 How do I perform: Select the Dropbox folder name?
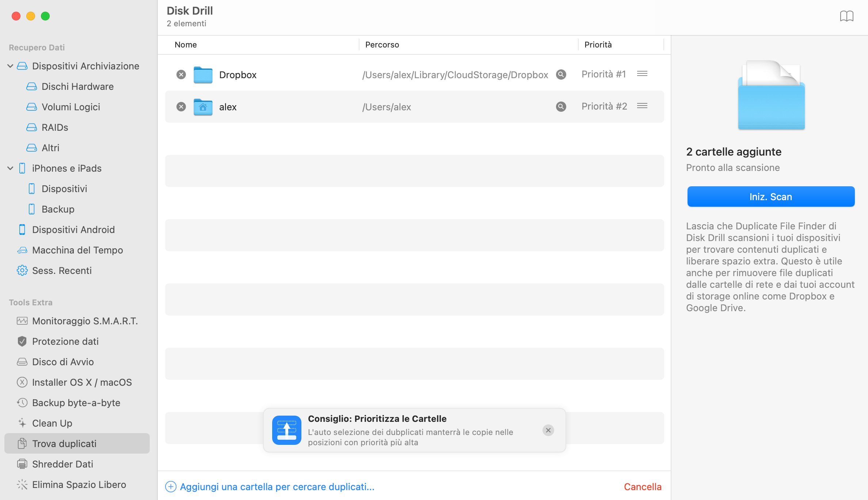[238, 75]
